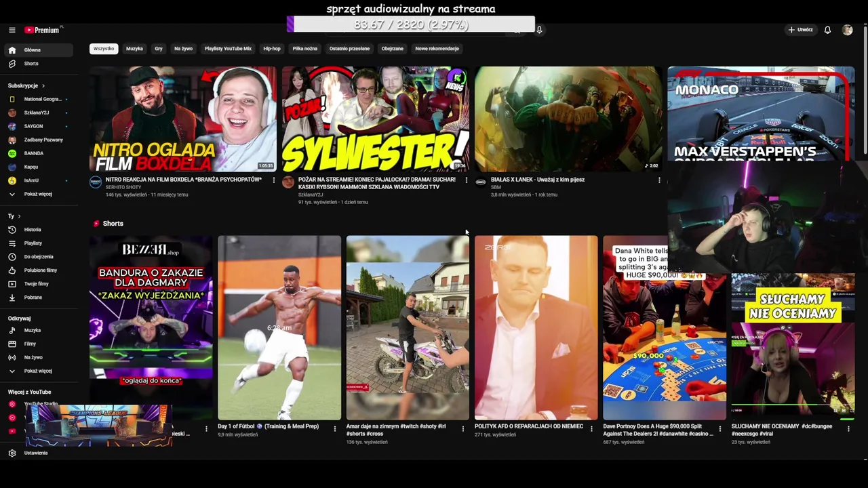
Task: Open options for Amar daje na zimnym short
Action: [x=463, y=428]
